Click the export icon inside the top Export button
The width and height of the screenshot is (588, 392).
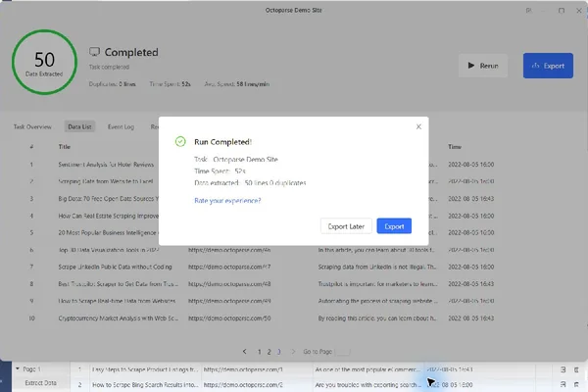pos(535,66)
